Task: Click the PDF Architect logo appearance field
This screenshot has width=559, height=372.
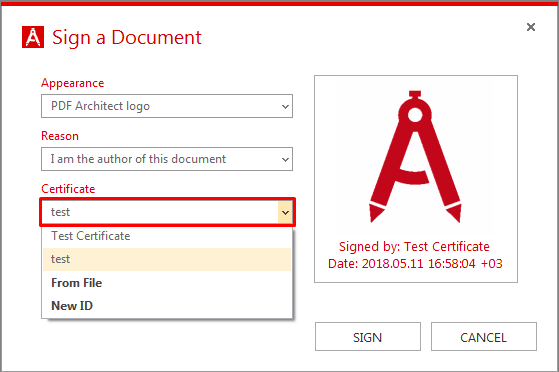Action: coord(167,106)
